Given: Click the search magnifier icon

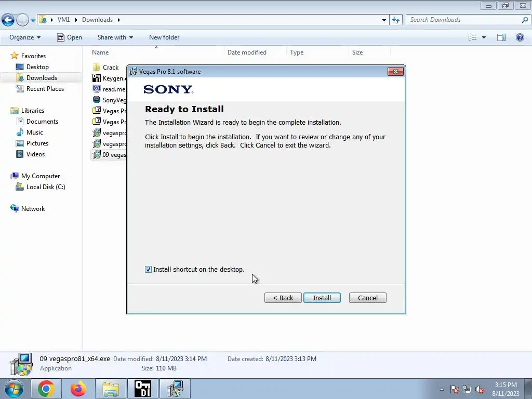Looking at the screenshot, I should [x=525, y=20].
